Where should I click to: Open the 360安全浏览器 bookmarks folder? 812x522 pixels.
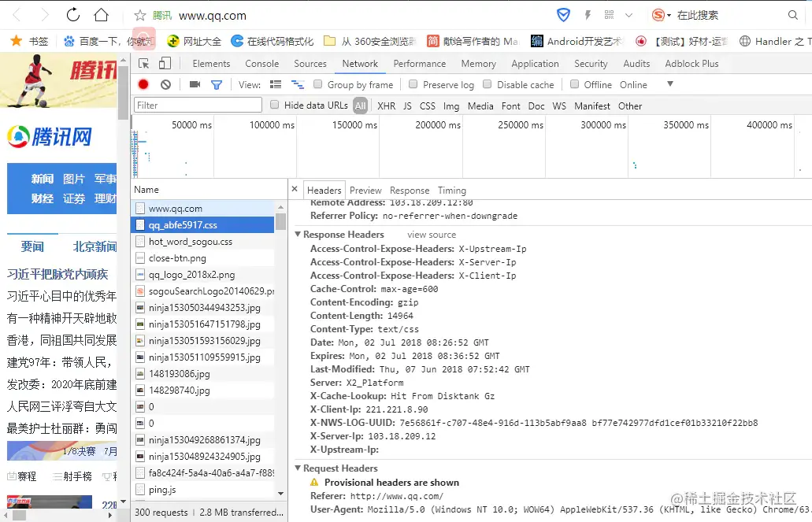(x=369, y=41)
